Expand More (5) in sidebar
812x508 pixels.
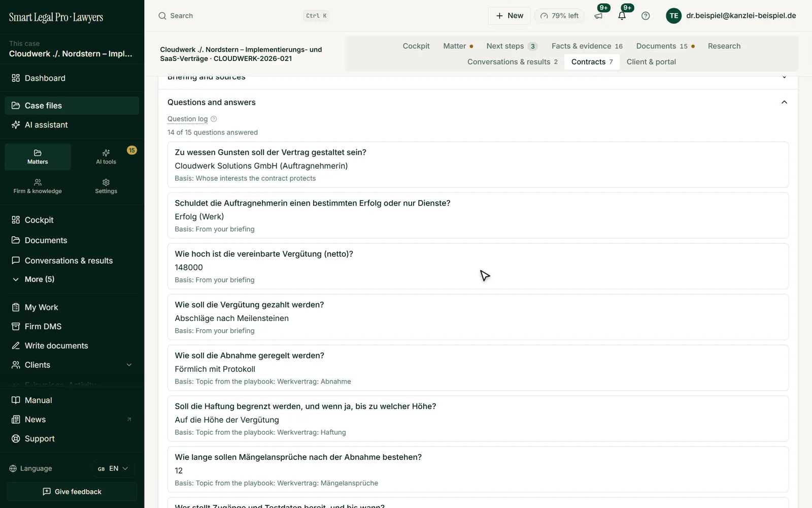[x=72, y=279]
